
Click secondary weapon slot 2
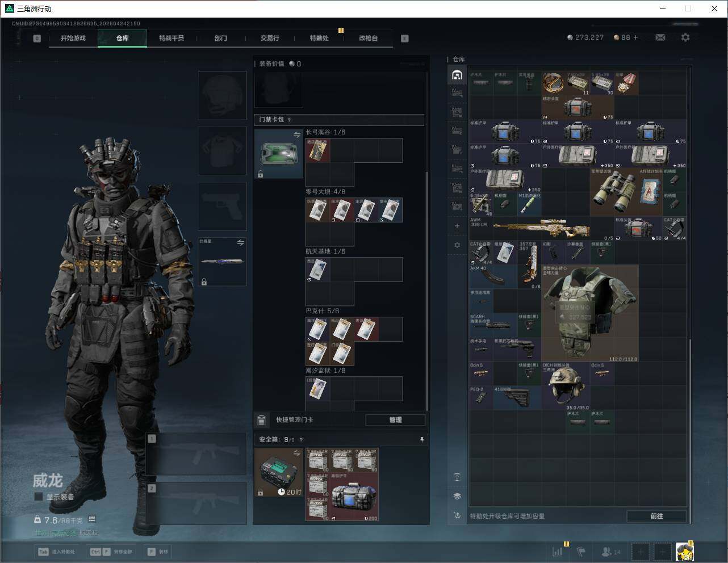point(196,503)
